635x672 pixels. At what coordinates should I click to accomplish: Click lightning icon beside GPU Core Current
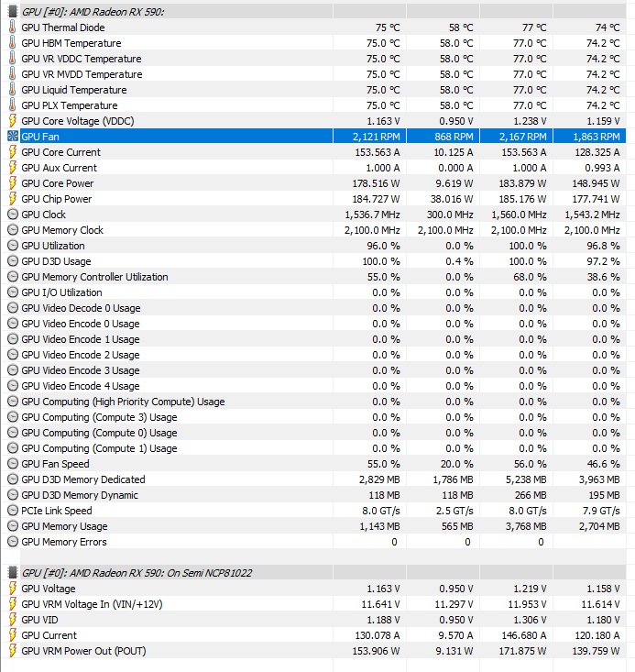coord(13,152)
